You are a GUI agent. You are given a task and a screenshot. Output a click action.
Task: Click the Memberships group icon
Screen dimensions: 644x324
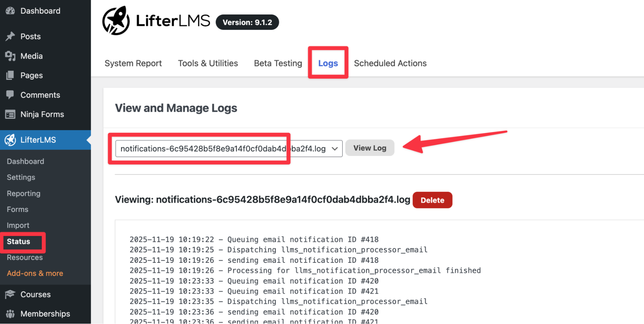(x=10, y=314)
